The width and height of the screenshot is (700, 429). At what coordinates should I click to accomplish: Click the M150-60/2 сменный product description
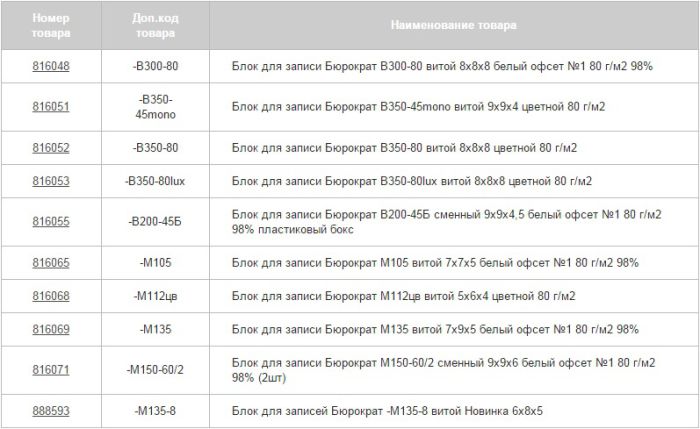tap(443, 370)
